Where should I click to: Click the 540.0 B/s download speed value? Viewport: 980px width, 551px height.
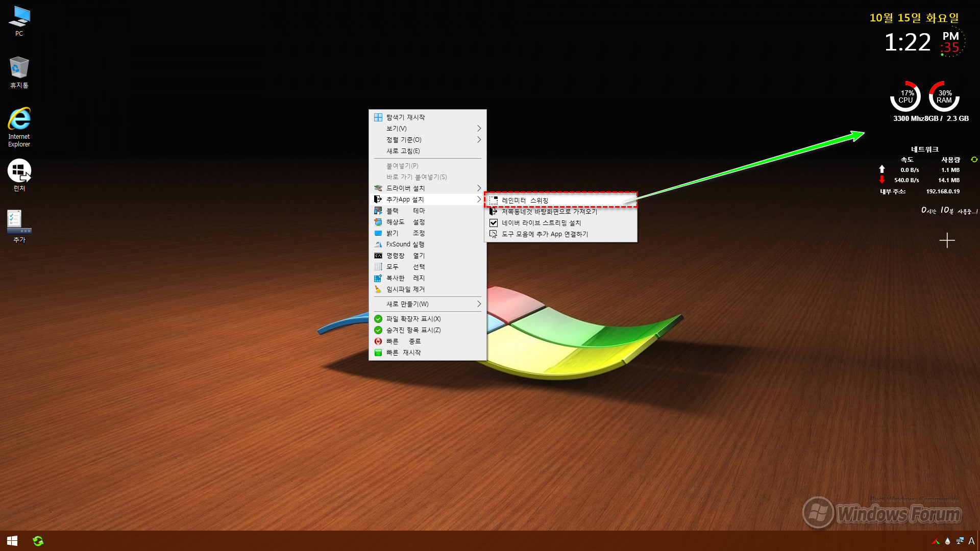tap(906, 180)
